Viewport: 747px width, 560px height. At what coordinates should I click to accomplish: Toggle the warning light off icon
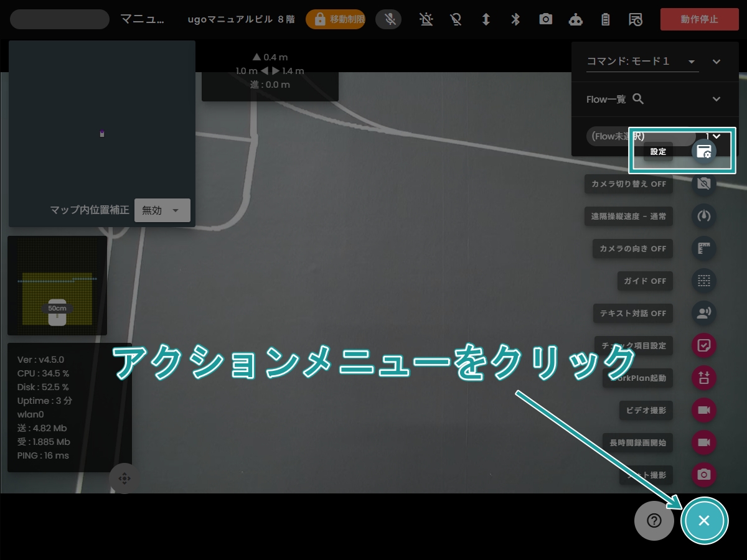[x=426, y=19]
